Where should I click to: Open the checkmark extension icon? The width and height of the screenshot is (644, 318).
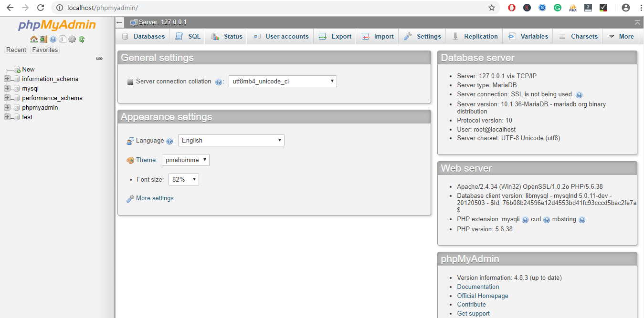(x=603, y=8)
